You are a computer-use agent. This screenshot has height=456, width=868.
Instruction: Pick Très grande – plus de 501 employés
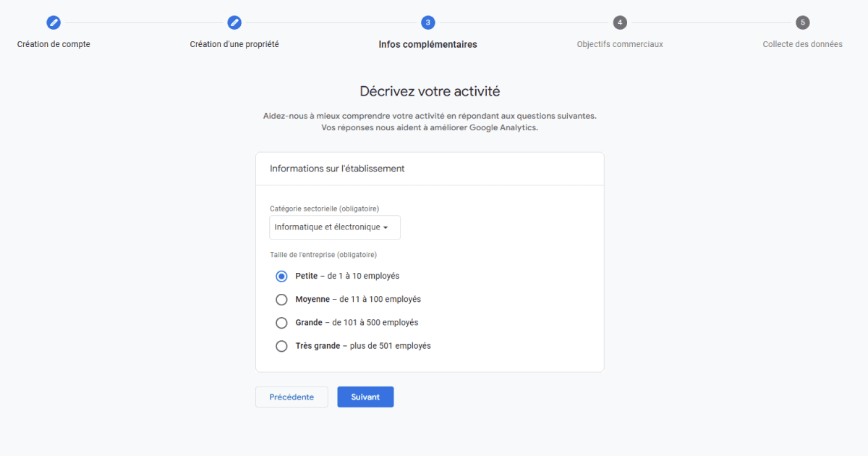[281, 346]
